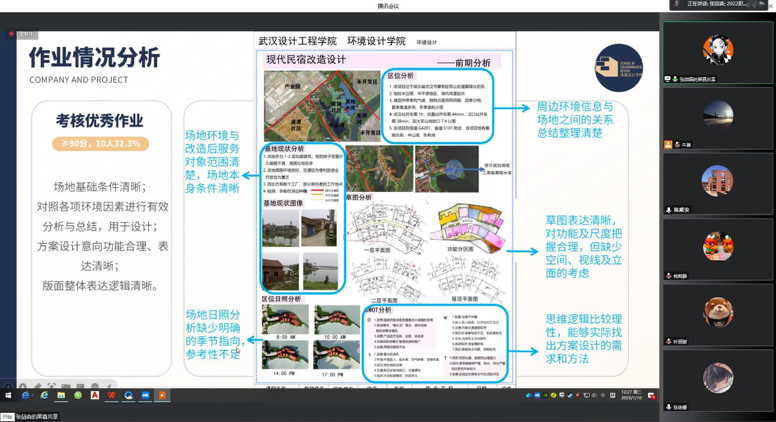Open the action center notification icon
This screenshot has height=422, width=776.
(x=651, y=395)
